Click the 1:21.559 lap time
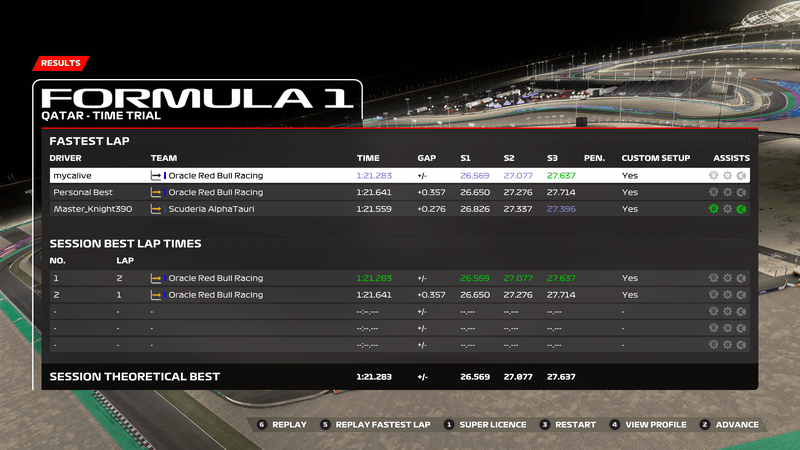This screenshot has width=800, height=450. pos(374,209)
